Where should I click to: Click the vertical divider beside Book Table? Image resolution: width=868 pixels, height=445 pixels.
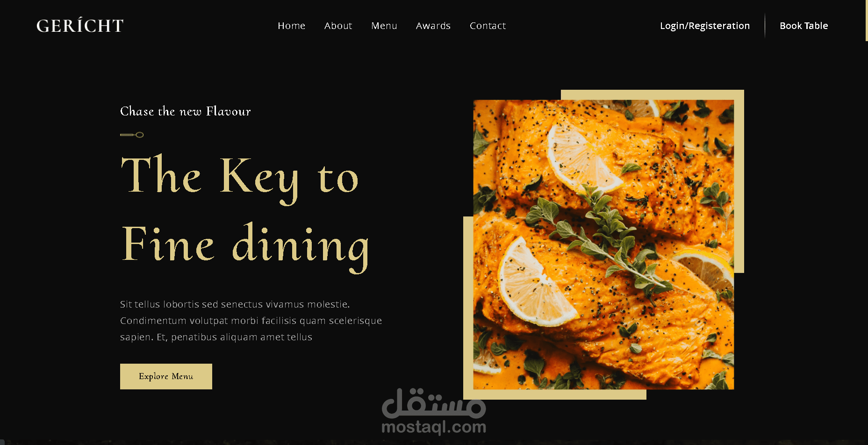point(765,25)
